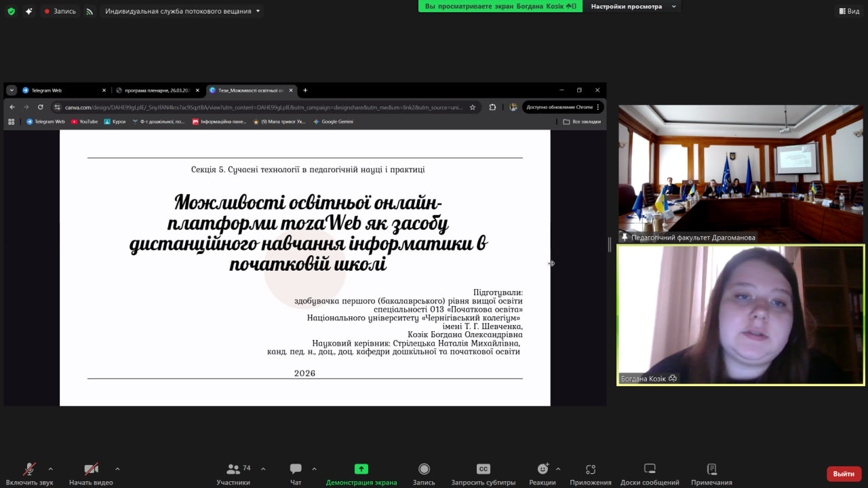The height and width of the screenshot is (488, 868).
Task: Open the Примечания notes icon
Action: (711, 469)
